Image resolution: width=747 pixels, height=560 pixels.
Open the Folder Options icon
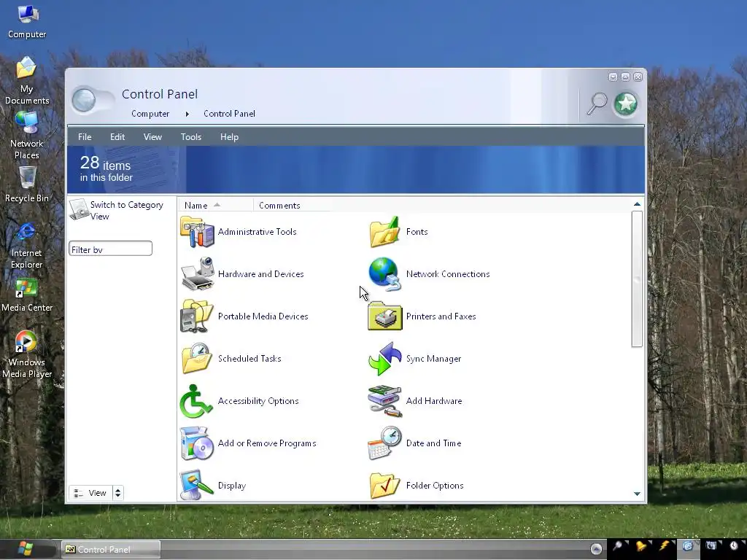(385, 485)
